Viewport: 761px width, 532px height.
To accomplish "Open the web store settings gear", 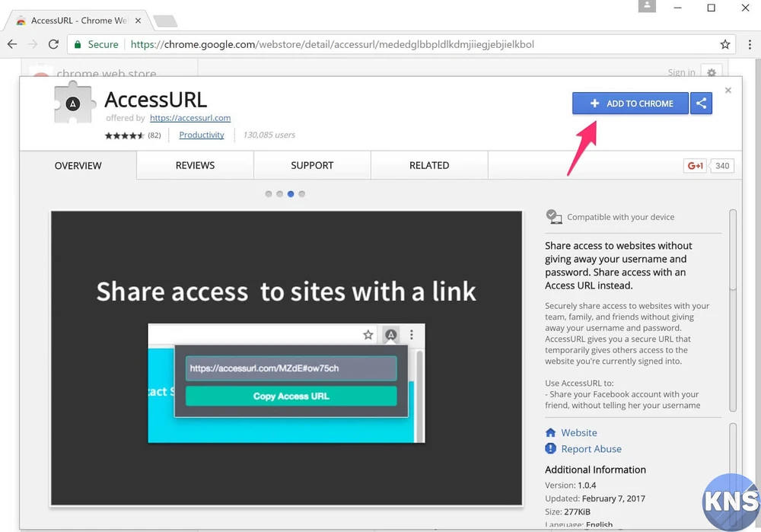I will point(712,73).
